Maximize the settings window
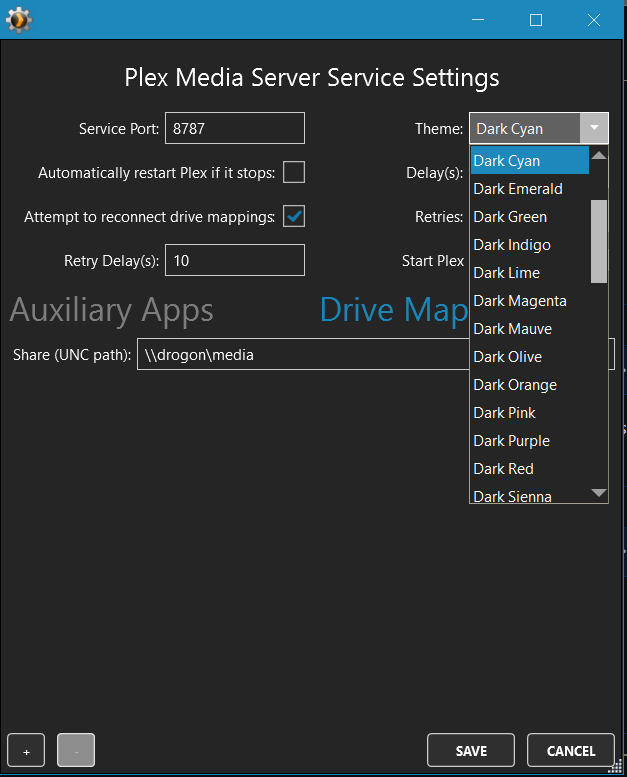Image resolution: width=627 pixels, height=777 pixels. point(536,20)
